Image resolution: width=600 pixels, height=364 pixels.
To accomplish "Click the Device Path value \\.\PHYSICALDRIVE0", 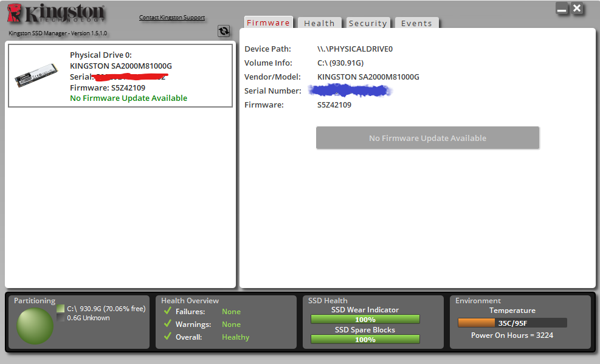I will 355,49.
